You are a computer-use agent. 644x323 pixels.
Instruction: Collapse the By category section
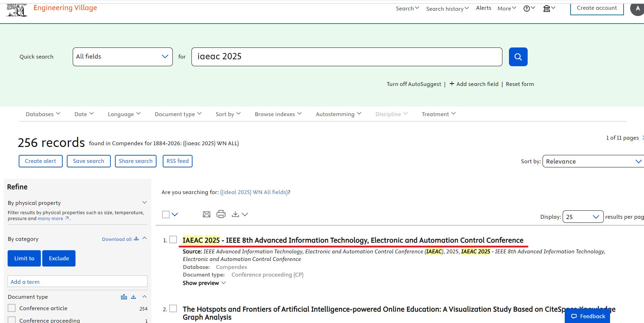click(145, 238)
